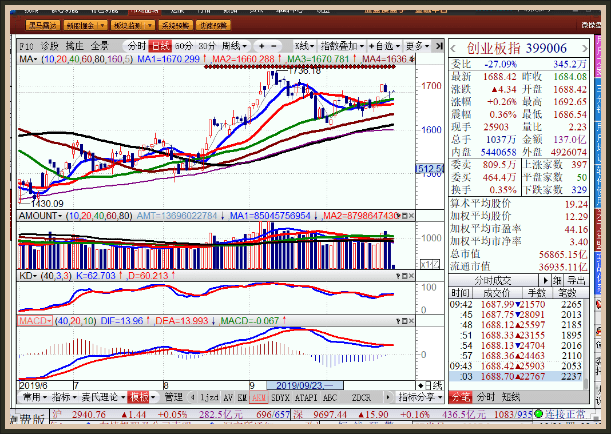Image resolution: width=611 pixels, height=434 pixels.
Task: Open the 全景 panorama view
Action: point(100,46)
